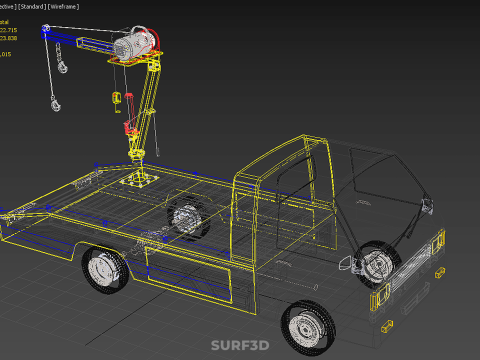Select the crane base plate on the flatbed

[x=139, y=180]
